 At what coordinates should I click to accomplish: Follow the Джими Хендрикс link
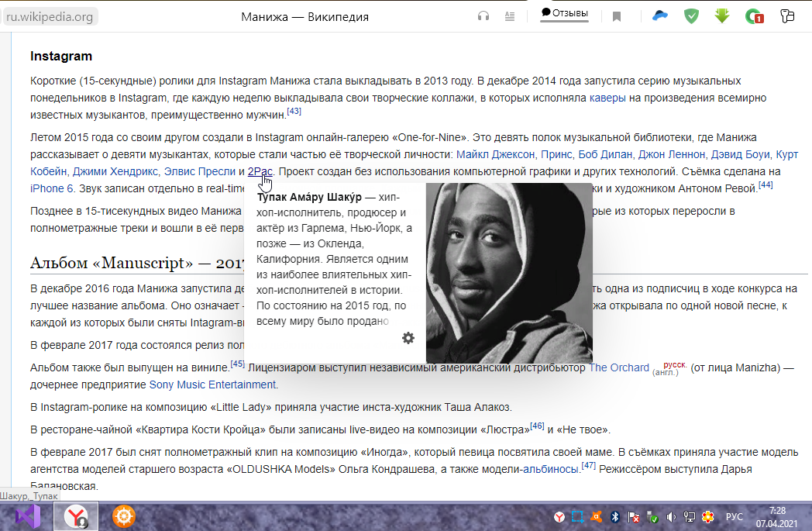click(x=115, y=171)
